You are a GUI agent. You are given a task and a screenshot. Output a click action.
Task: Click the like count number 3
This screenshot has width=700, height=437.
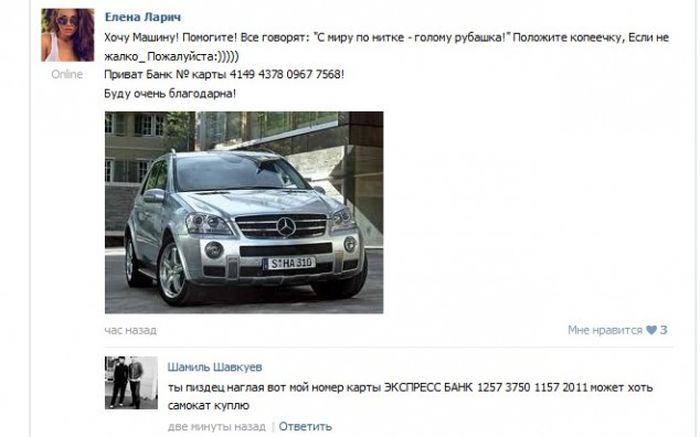[664, 330]
